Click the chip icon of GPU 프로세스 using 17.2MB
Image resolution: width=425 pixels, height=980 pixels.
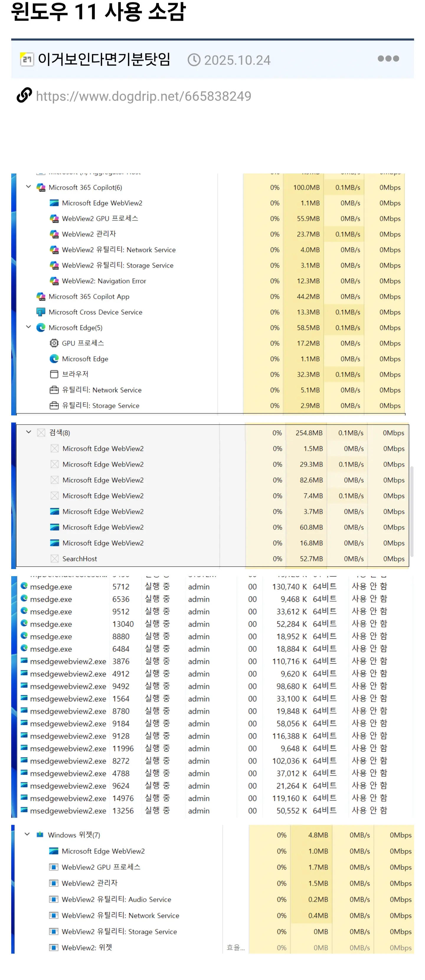click(54, 344)
